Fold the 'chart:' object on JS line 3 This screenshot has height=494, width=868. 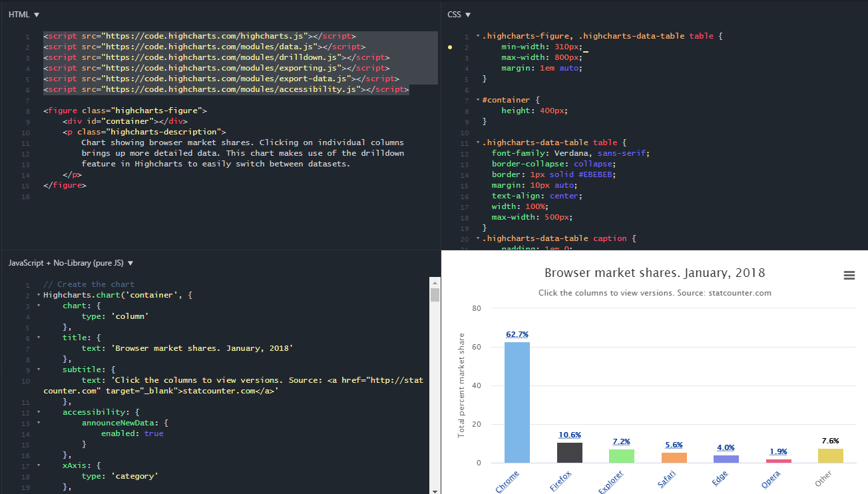pyautogui.click(x=39, y=306)
